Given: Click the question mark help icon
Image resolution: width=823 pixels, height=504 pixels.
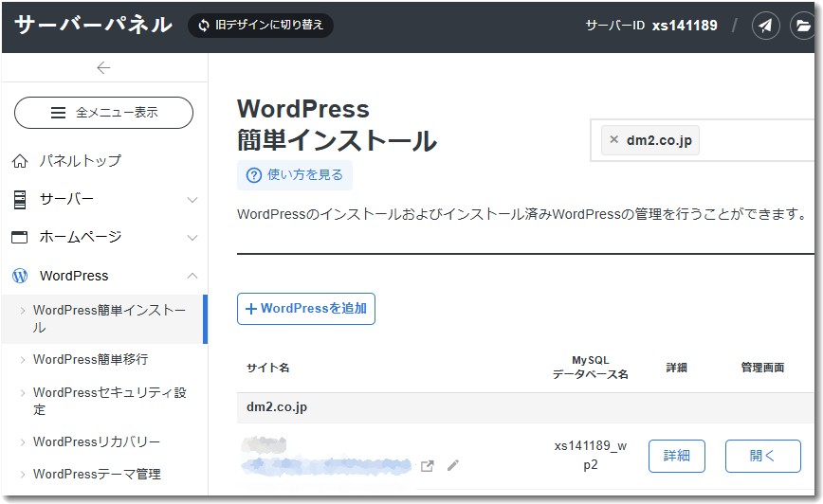Looking at the screenshot, I should click(x=253, y=175).
